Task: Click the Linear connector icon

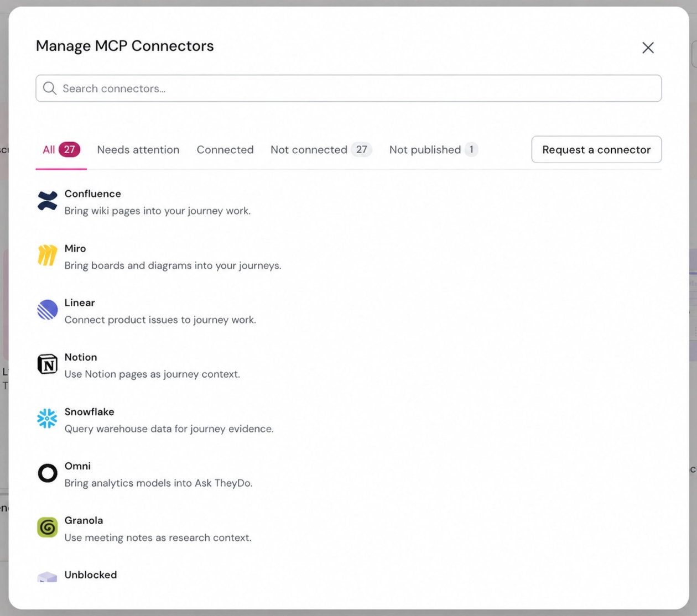Action: tap(47, 310)
